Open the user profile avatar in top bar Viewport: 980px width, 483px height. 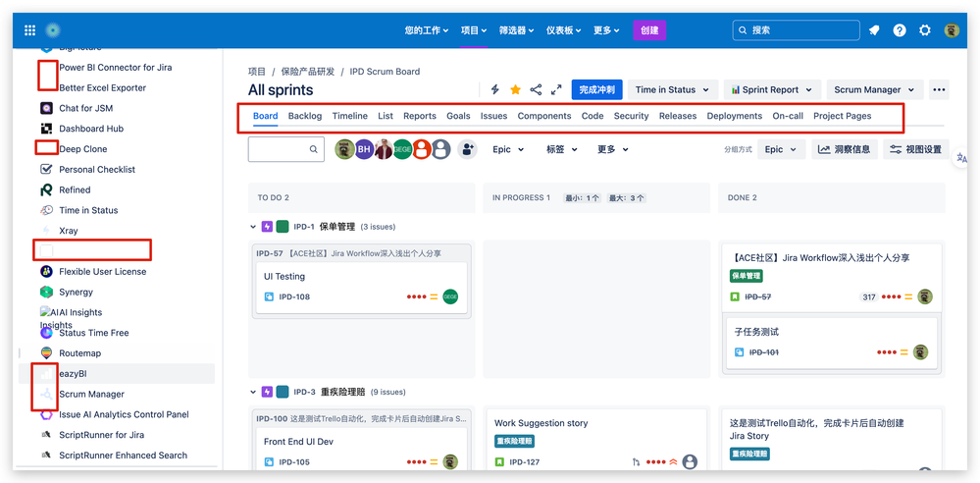click(952, 30)
